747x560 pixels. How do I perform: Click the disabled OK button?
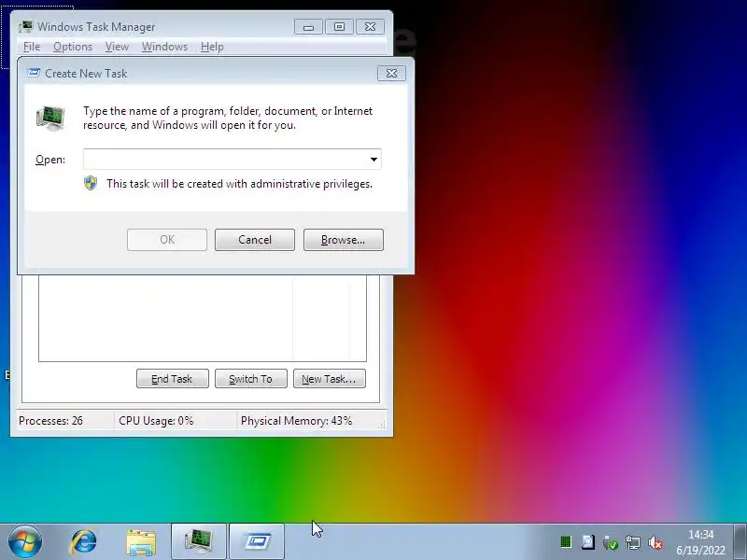click(167, 240)
